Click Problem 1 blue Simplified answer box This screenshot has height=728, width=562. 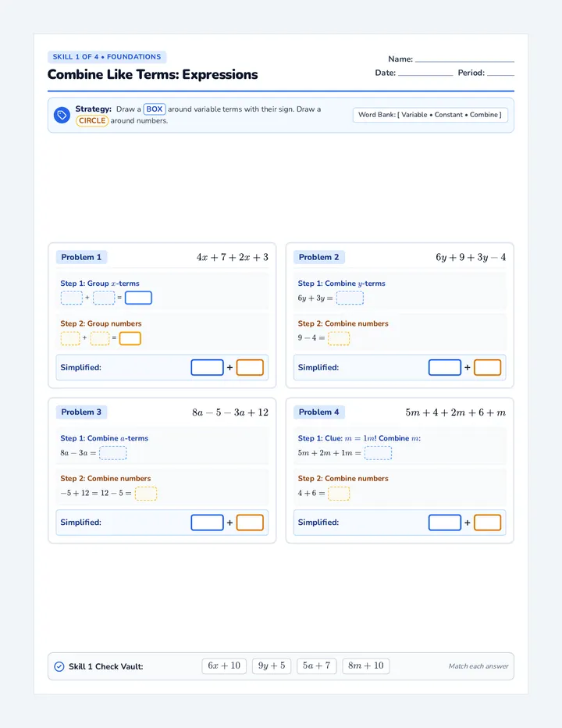[207, 367]
